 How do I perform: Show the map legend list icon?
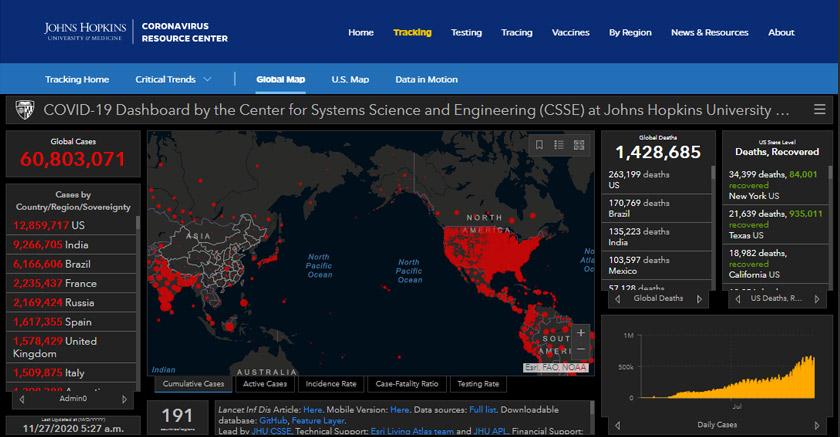(x=559, y=145)
